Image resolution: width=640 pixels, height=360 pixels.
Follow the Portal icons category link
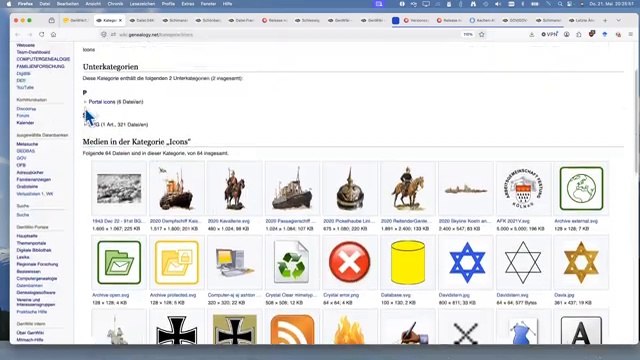(x=102, y=102)
